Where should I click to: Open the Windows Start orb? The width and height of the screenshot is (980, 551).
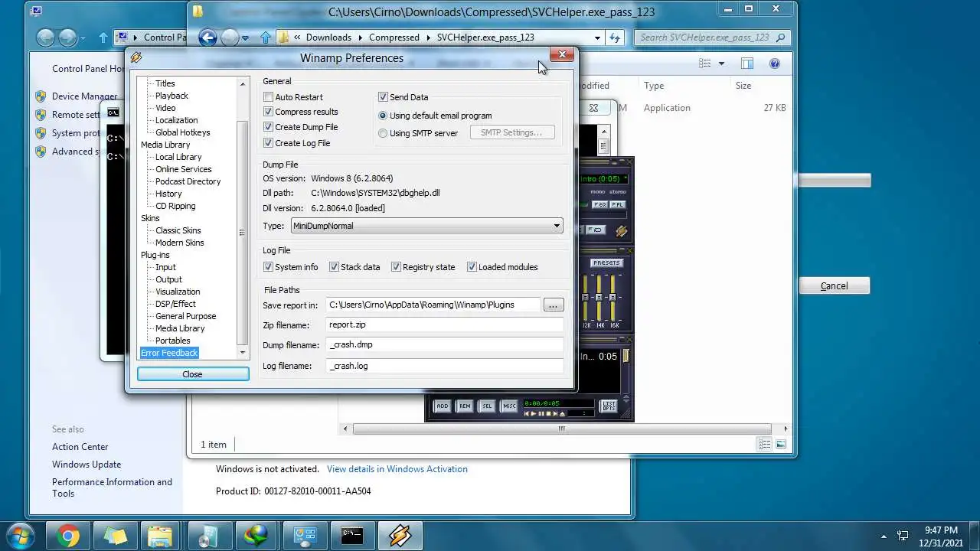(x=21, y=536)
